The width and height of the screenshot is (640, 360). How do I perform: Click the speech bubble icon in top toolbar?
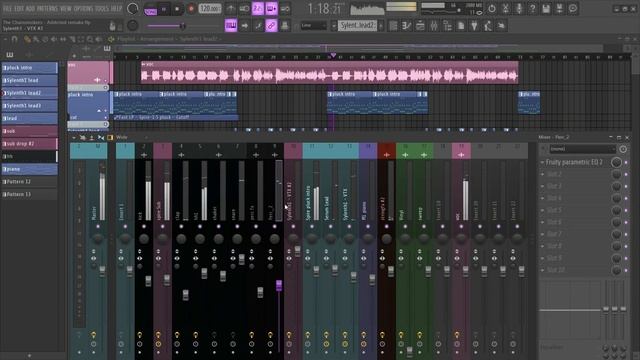573,9
